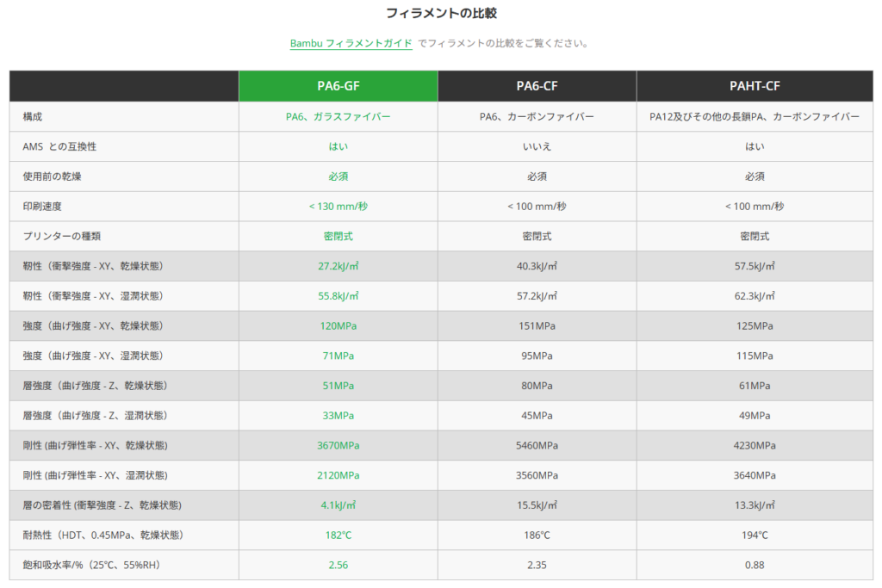Click the PA6、ガラスファイバー cell
Screen dimensions: 882x588
click(x=338, y=116)
